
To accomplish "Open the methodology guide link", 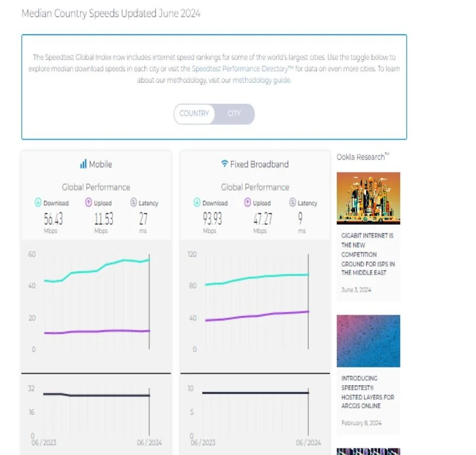I will [262, 80].
